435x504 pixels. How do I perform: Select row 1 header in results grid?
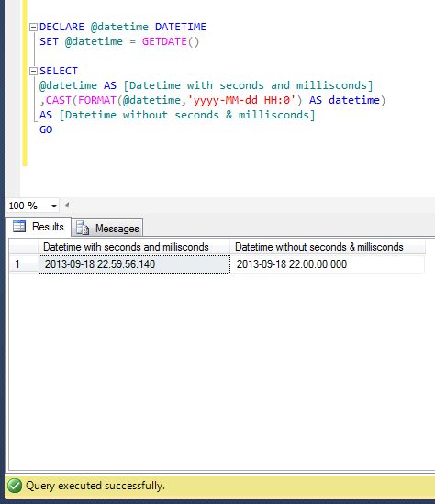coord(24,264)
